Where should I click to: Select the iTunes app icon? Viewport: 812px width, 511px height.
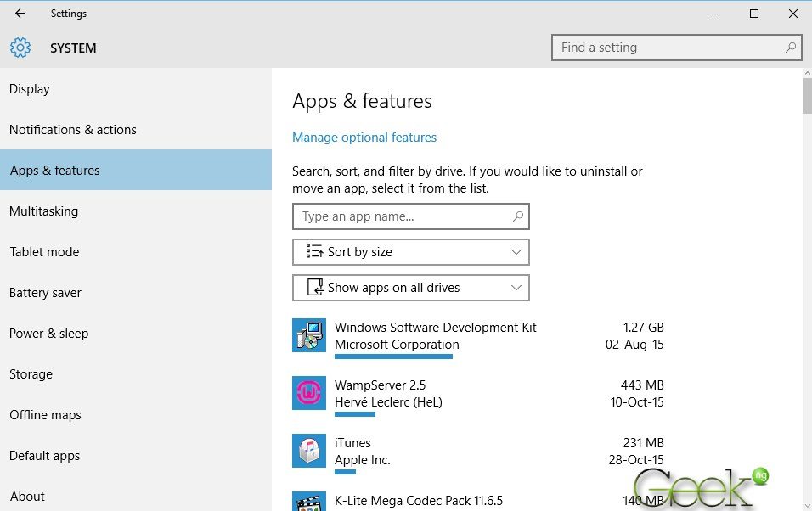309,451
